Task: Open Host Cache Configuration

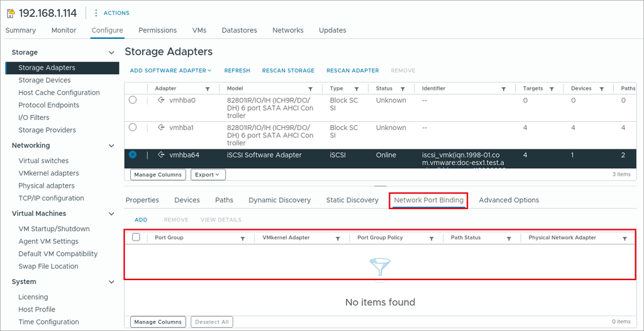Action: tap(59, 92)
